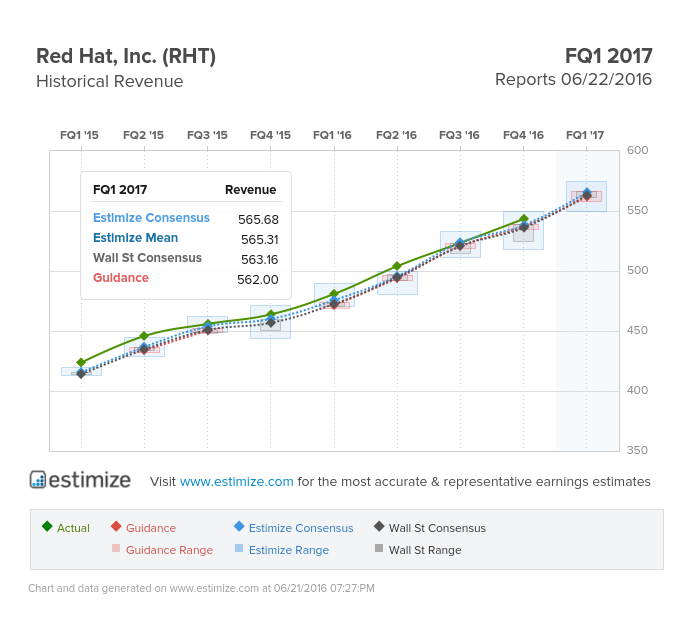Viewport: 685px width, 620px height.
Task: Open the www.estimize.com link
Action: [236, 481]
